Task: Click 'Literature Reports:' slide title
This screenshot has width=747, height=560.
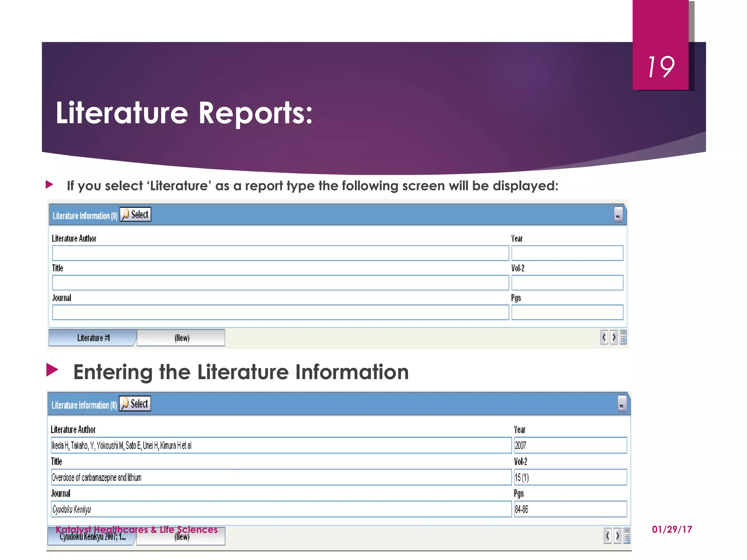Action: point(184,113)
